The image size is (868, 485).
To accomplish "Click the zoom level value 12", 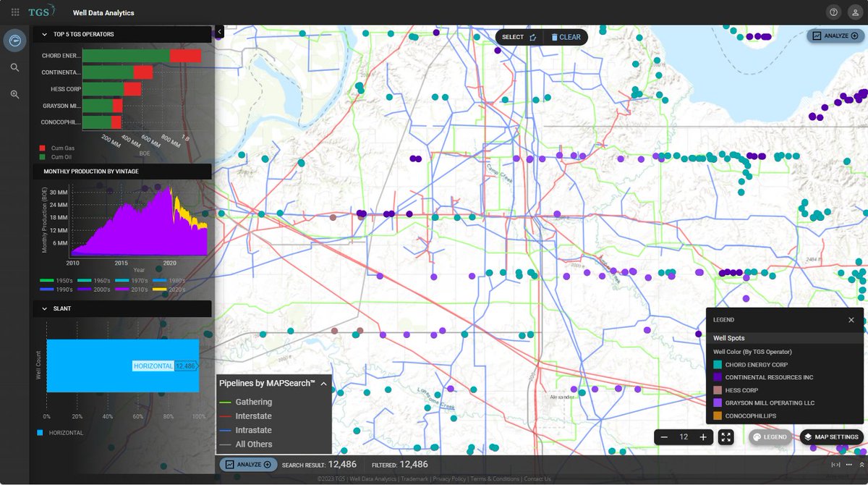I will pos(684,437).
